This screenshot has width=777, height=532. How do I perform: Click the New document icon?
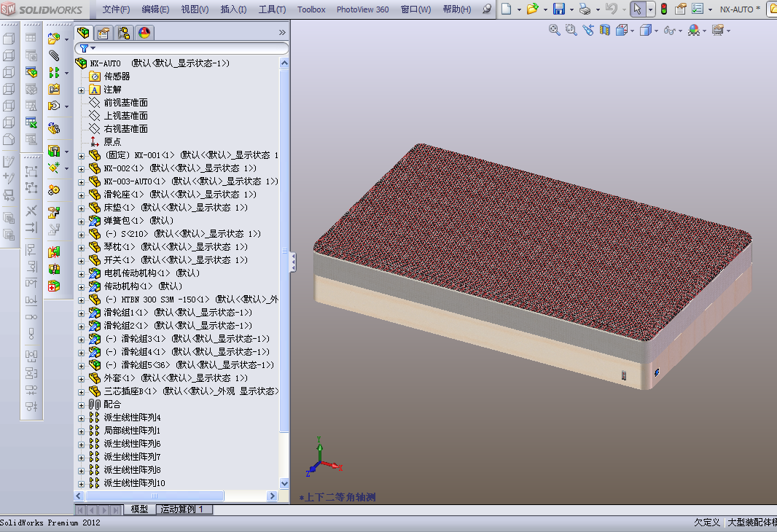[x=507, y=9]
